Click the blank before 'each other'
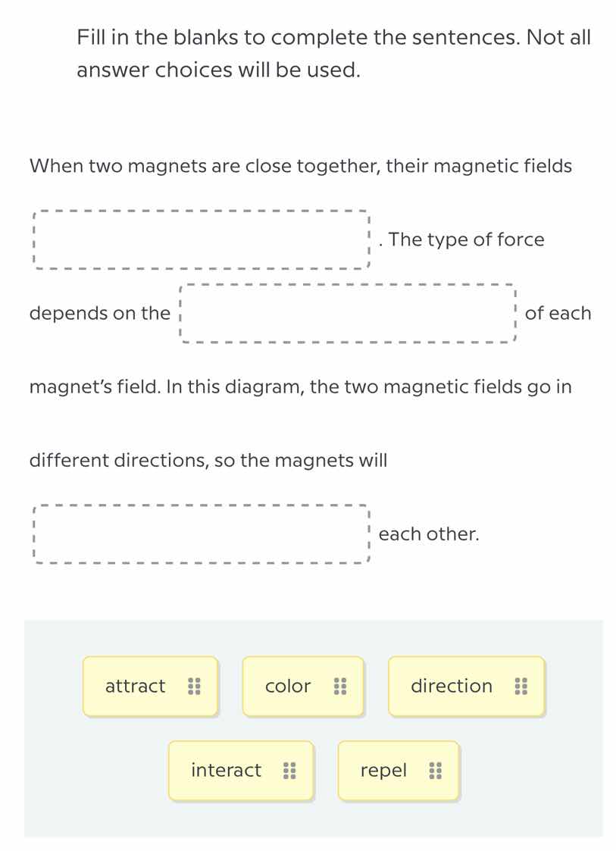616x851 pixels. click(201, 533)
